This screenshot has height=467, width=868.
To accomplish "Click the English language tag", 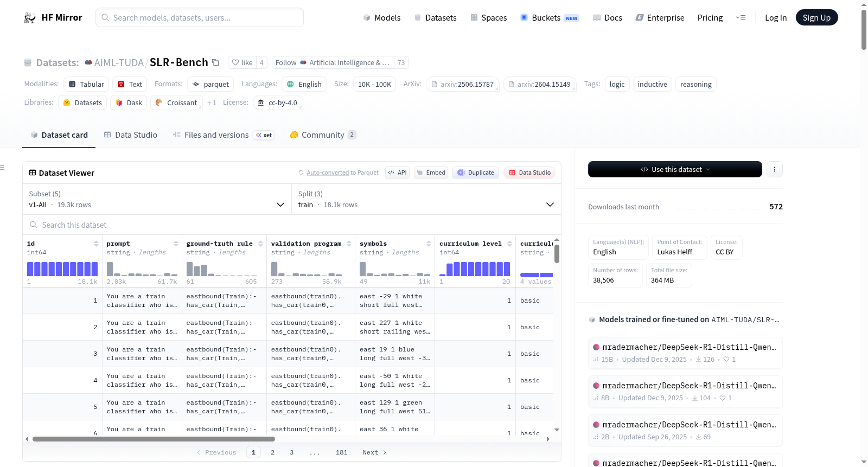I will click(x=304, y=84).
